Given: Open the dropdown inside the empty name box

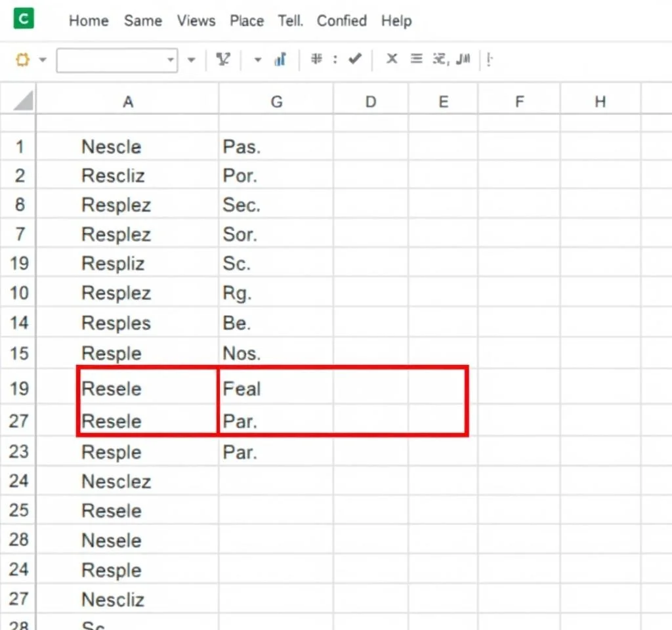Looking at the screenshot, I should click(171, 60).
